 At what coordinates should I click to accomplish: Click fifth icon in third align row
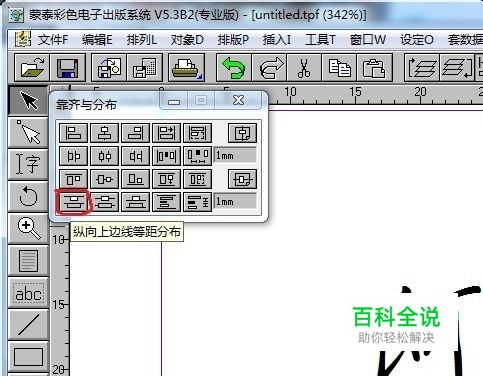[198, 179]
